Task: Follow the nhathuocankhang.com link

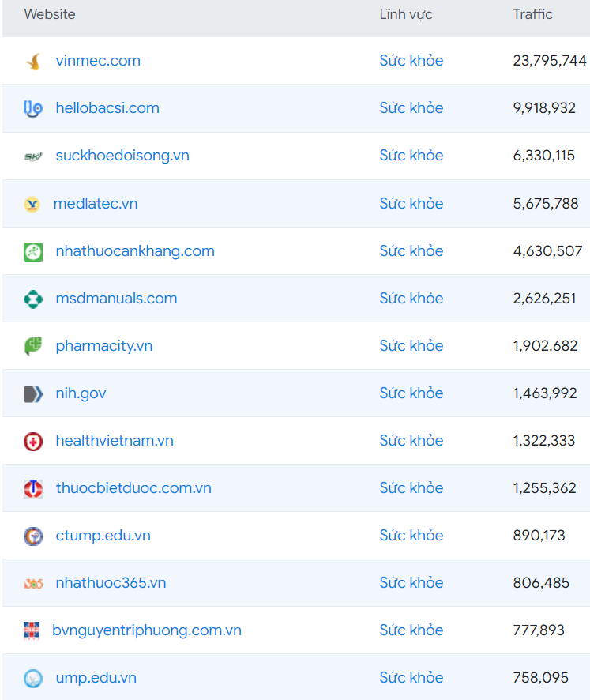Action: click(x=135, y=251)
